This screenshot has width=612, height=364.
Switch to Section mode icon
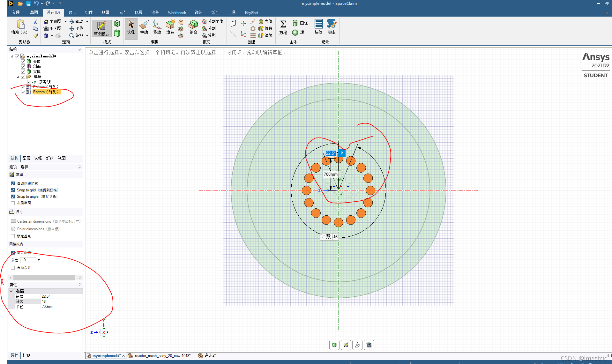coord(117,23)
